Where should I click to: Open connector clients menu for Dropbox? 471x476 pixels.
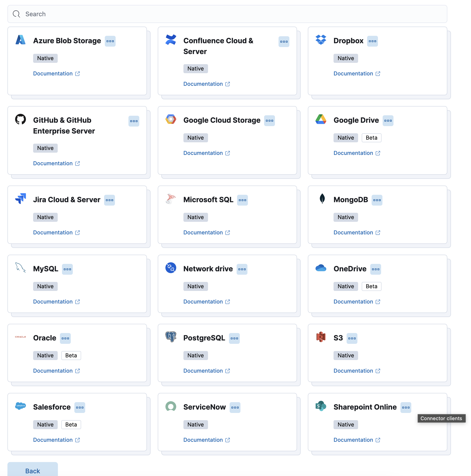[x=373, y=41]
